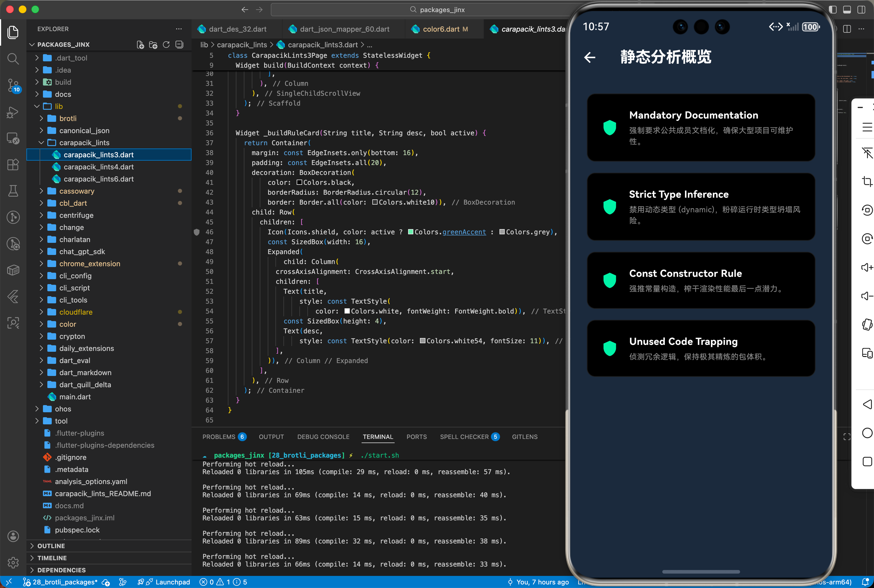Toggle the primary sidebar layout button

click(x=832, y=10)
